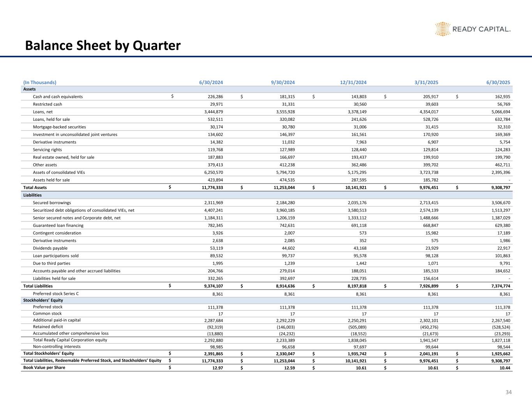Viewport: 532px width, 411px height.
Task: Click the Cash and cash equivalents label
Action: click(x=58, y=97)
